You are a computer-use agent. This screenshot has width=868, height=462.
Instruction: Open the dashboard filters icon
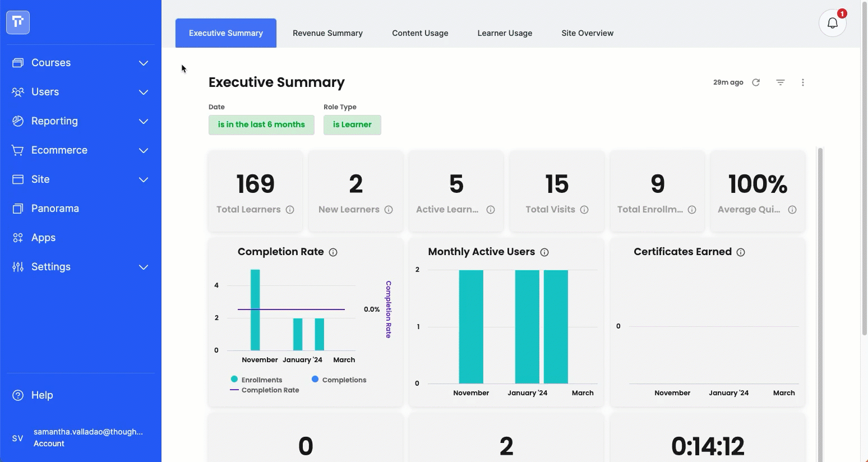point(780,82)
